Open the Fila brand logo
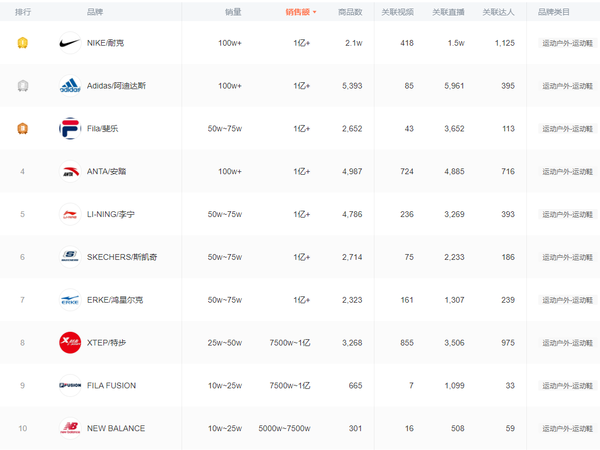The height and width of the screenshot is (450, 600). (x=70, y=128)
